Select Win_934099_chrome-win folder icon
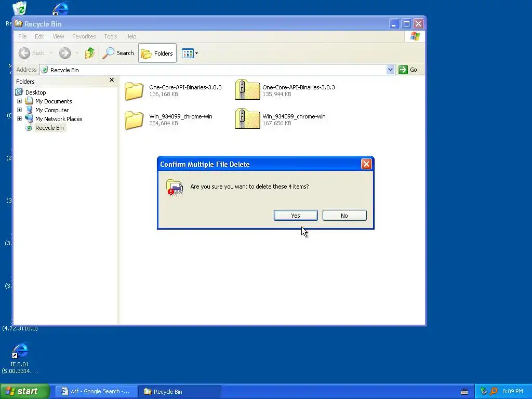The width and height of the screenshot is (532, 399). [x=134, y=120]
